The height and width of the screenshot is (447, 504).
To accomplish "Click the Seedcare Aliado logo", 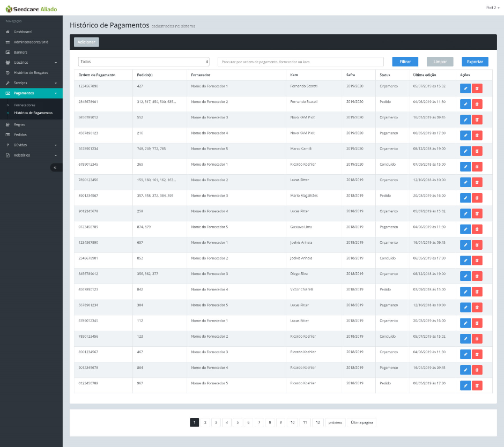I will point(31,9).
